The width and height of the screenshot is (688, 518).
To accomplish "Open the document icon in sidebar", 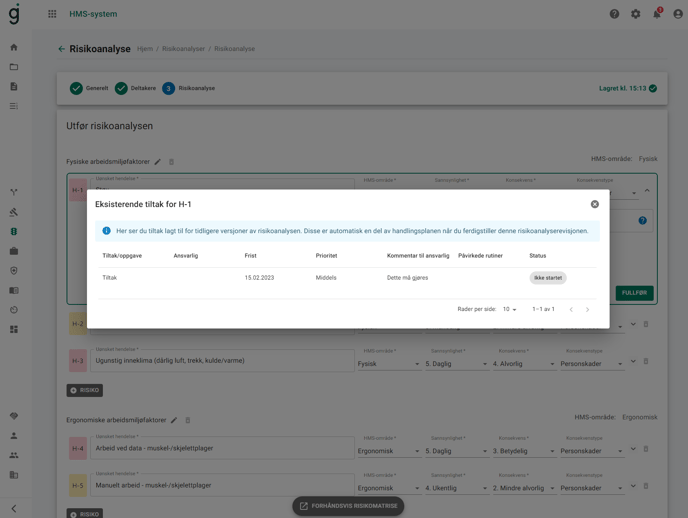I will (14, 86).
